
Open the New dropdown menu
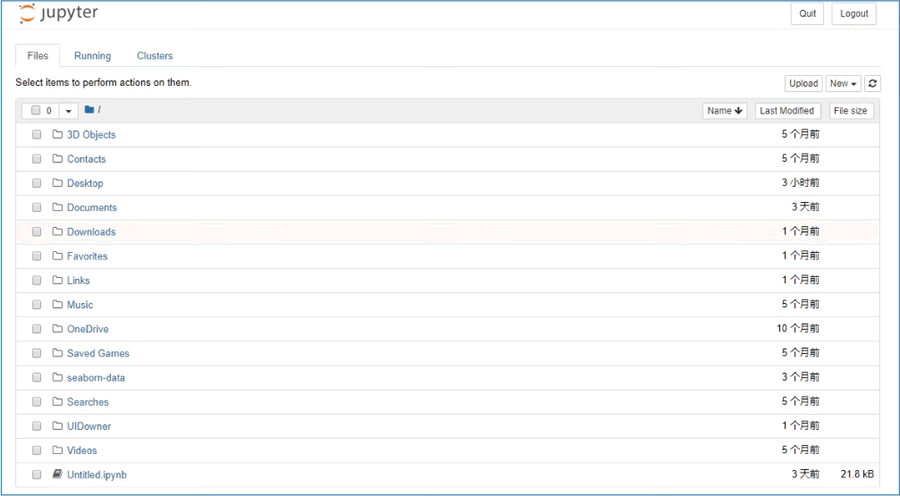[843, 84]
